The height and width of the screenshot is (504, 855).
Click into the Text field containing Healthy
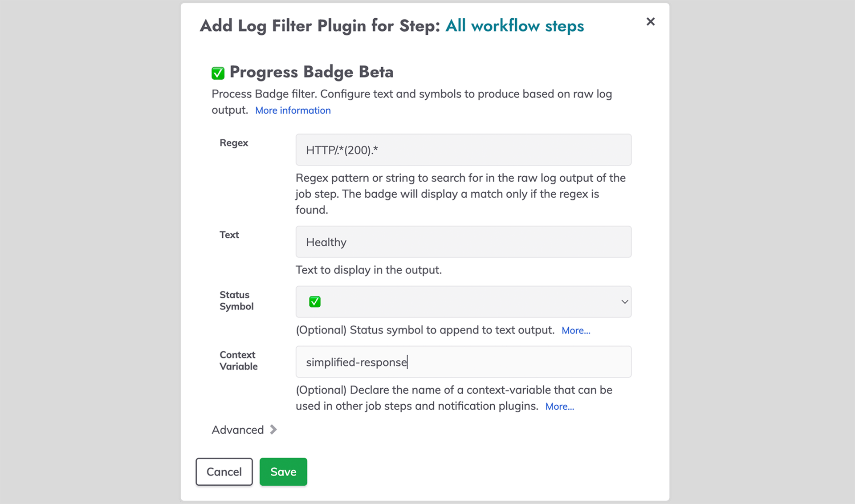tap(463, 242)
